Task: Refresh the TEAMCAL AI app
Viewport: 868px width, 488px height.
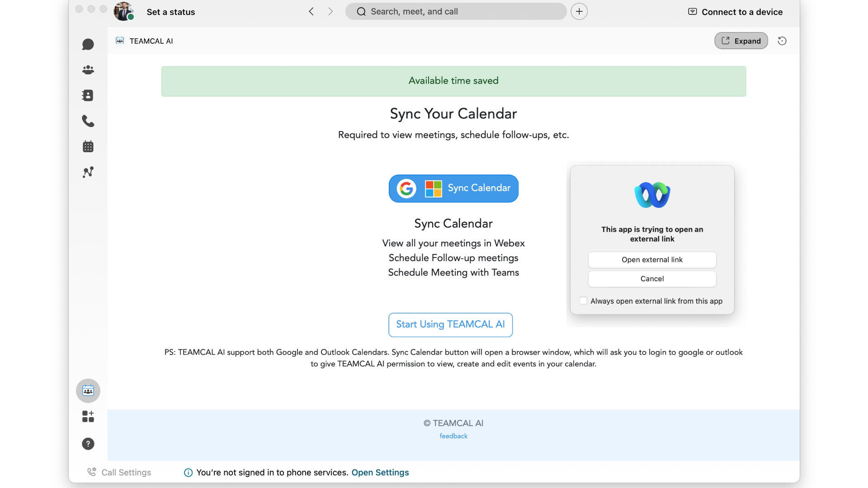Action: point(782,41)
